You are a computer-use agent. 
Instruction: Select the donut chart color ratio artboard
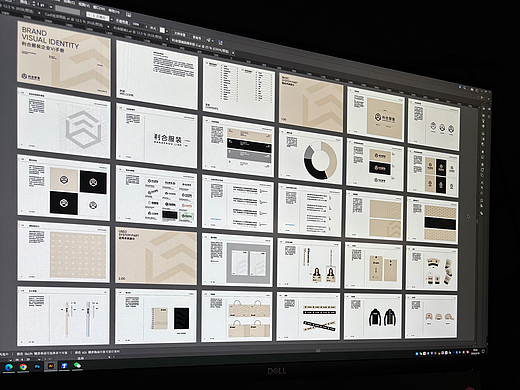point(311,156)
